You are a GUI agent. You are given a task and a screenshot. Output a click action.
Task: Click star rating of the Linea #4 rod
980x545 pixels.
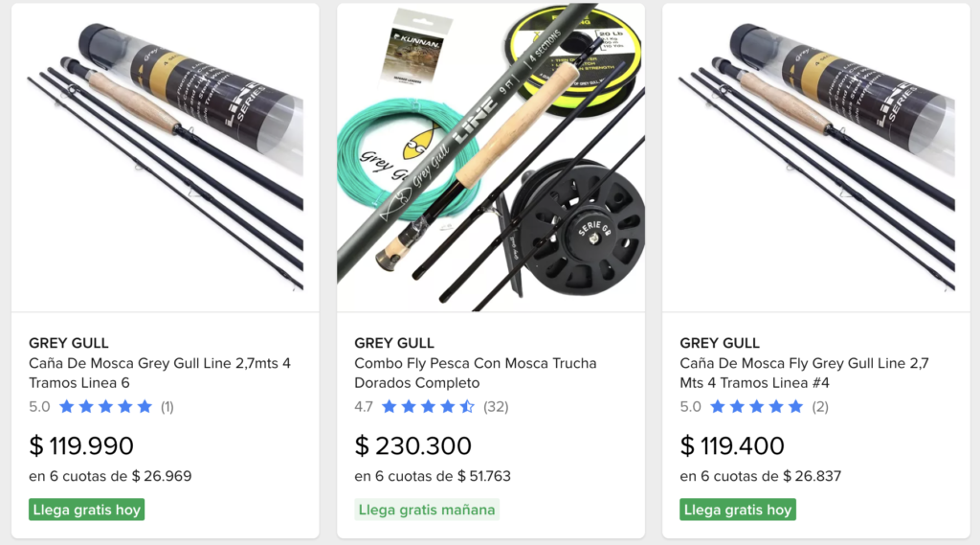click(756, 407)
